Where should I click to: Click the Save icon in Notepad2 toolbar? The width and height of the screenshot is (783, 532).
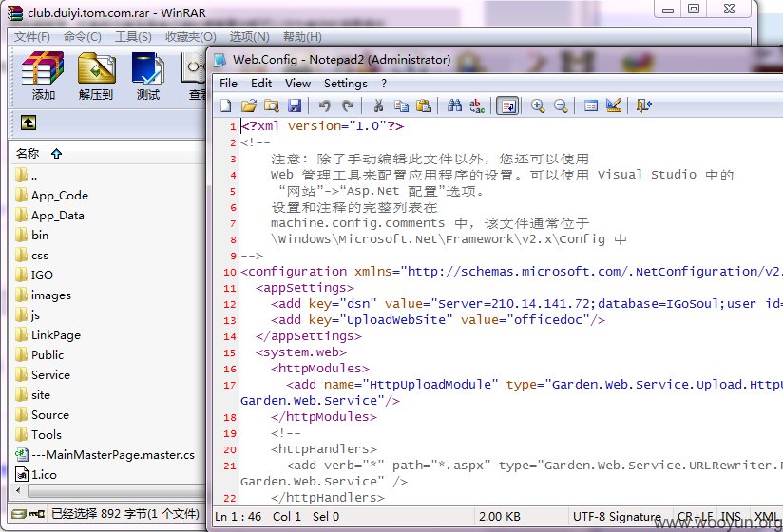295,105
